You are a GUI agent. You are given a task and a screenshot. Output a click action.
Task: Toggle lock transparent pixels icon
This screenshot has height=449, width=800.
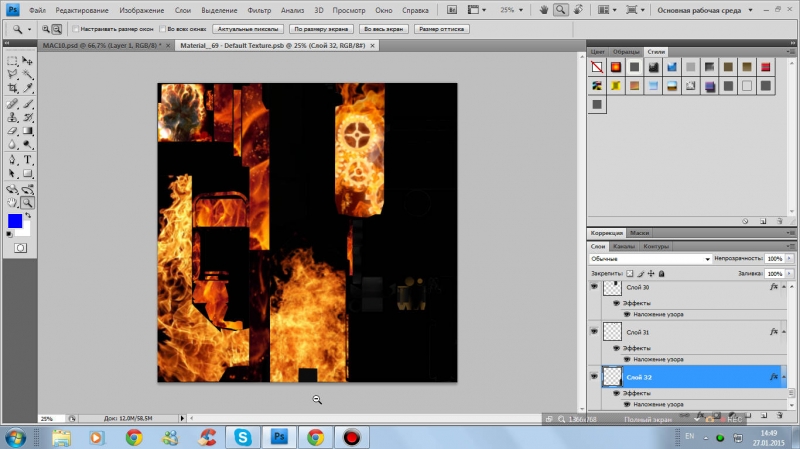click(x=630, y=273)
